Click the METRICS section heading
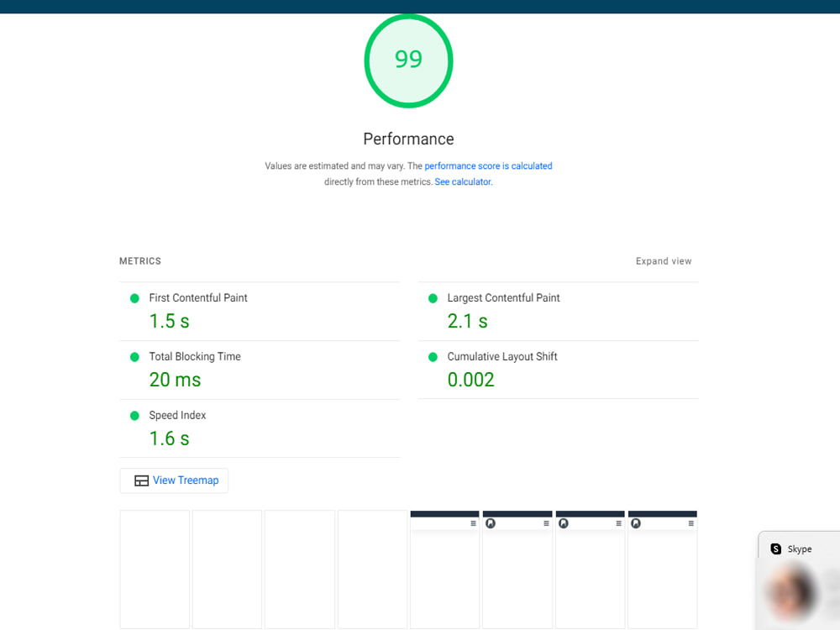 (x=139, y=261)
